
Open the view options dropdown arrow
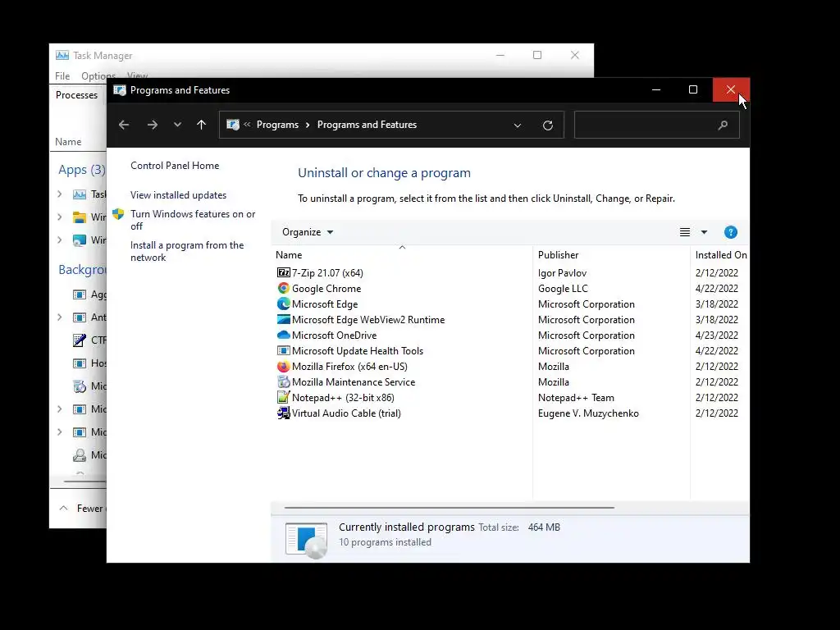tap(704, 232)
